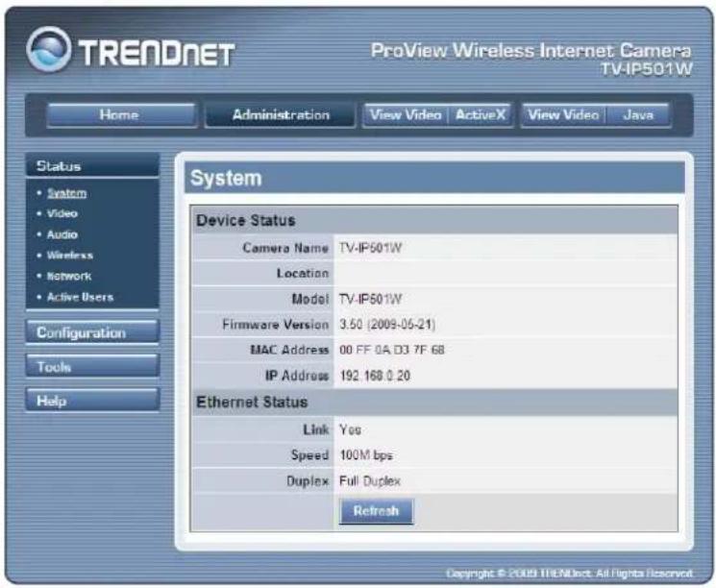The image size is (716, 588).
Task: Expand the Help sidebar section
Action: pos(92,401)
